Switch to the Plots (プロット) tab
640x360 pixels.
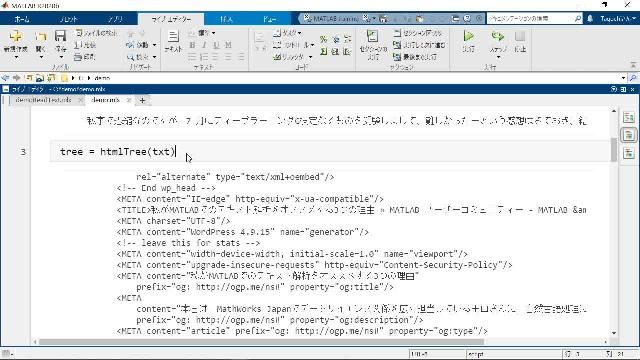coord(69,19)
